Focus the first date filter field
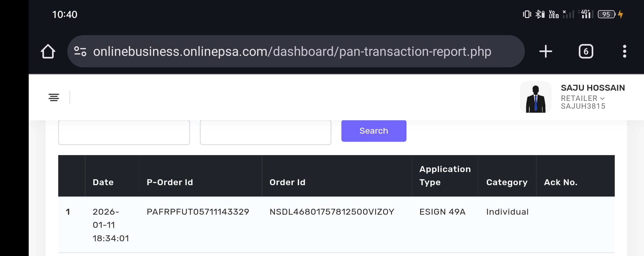Screen dimensions: 644x256 pos(124,132)
